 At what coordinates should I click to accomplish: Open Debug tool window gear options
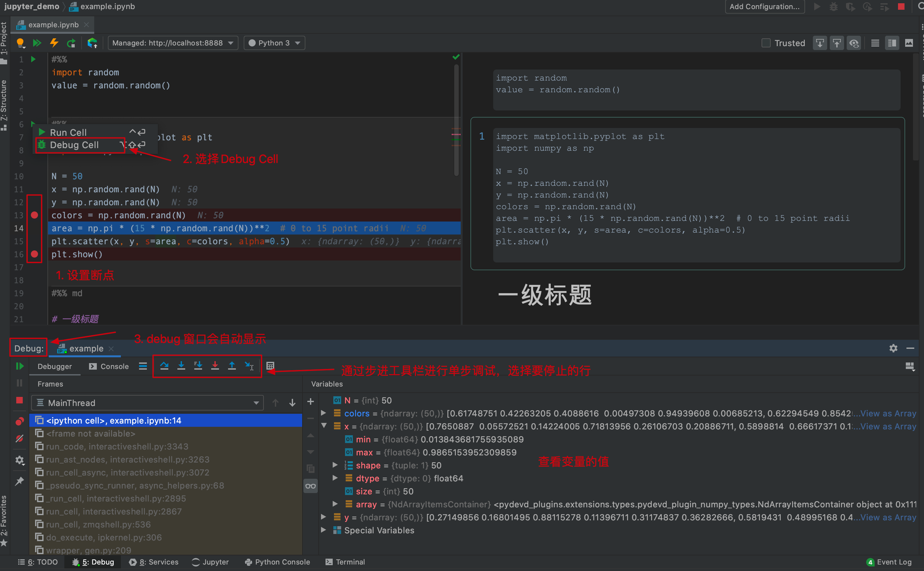893,348
